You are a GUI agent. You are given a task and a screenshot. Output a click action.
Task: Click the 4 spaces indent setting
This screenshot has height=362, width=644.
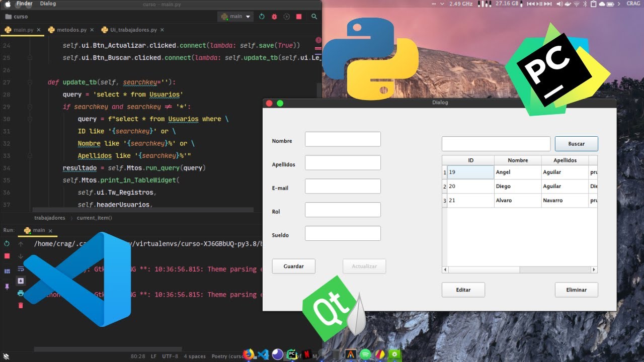point(195,356)
